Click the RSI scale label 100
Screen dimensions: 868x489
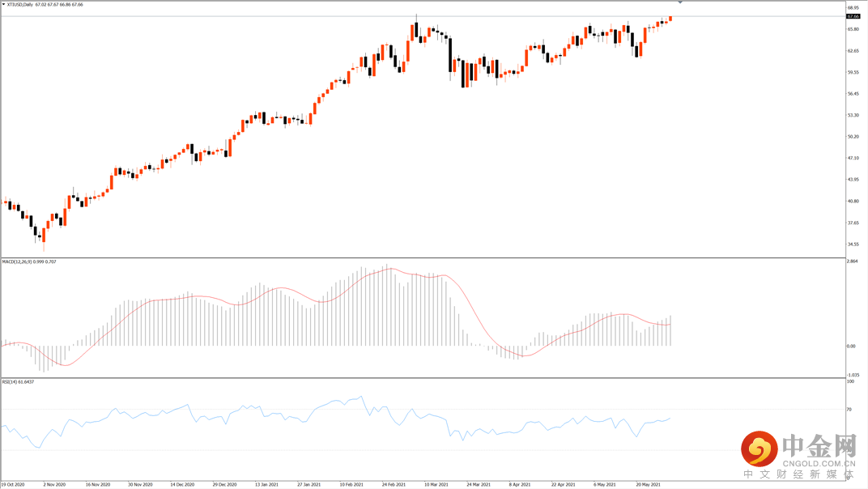(850, 381)
